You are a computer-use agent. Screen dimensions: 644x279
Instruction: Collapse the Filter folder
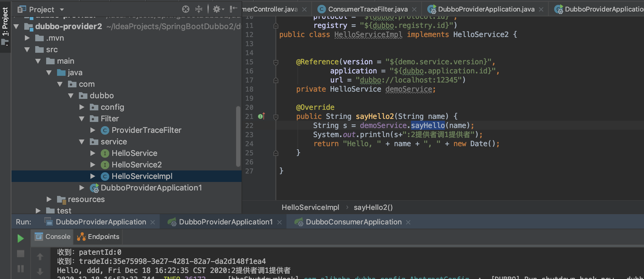click(82, 119)
